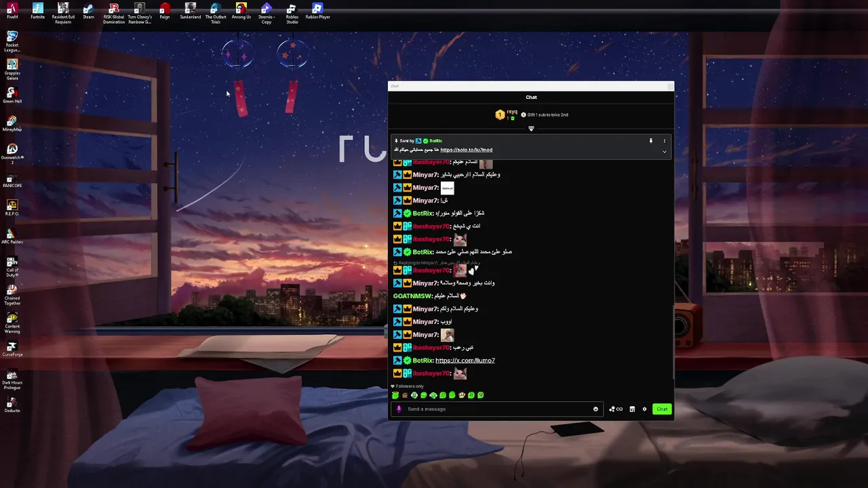Click Gift 1 sub to take 2nd
Screen dimensions: 868x488
(545, 115)
